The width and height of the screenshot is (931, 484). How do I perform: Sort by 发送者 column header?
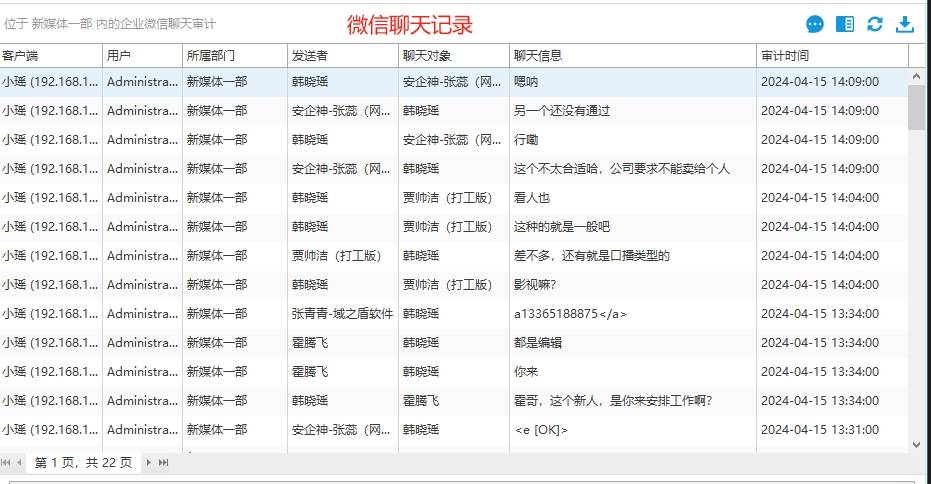[x=343, y=56]
